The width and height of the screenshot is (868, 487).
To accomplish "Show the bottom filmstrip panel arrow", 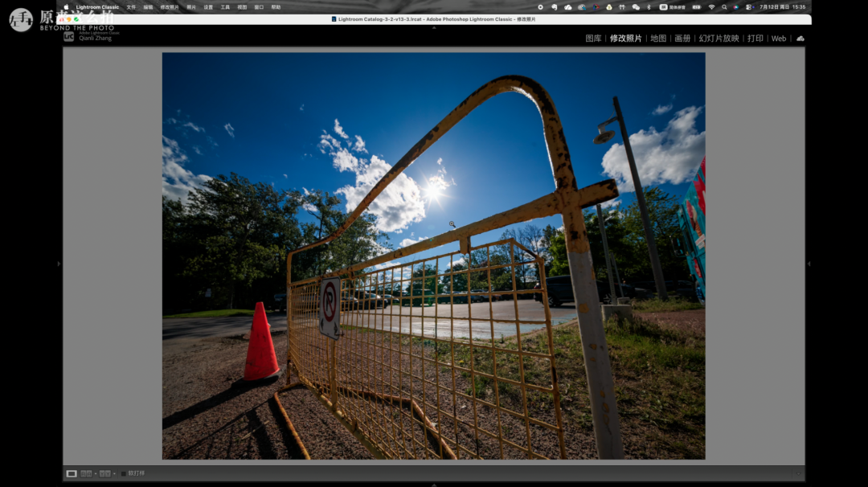I will tap(434, 485).
